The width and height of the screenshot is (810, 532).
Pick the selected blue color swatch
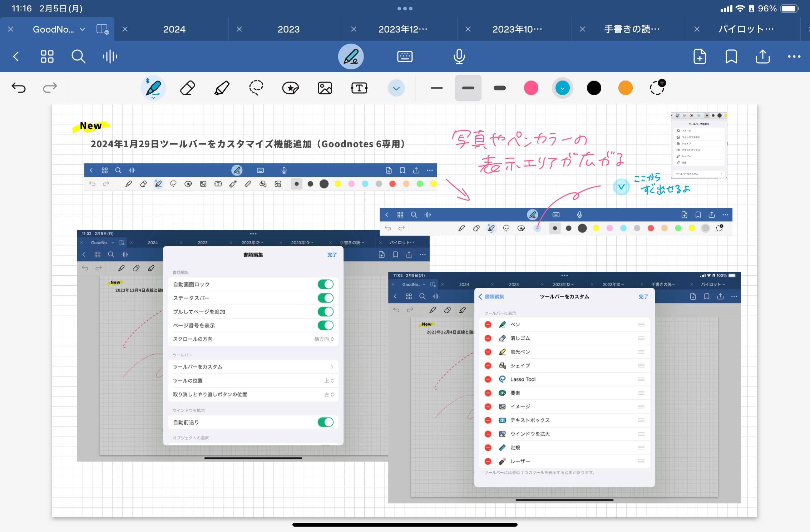click(562, 88)
